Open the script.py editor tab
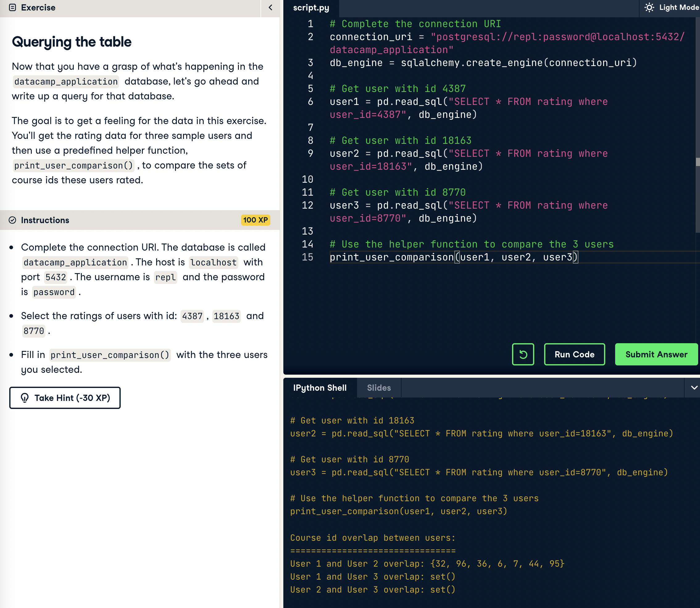 tap(311, 8)
